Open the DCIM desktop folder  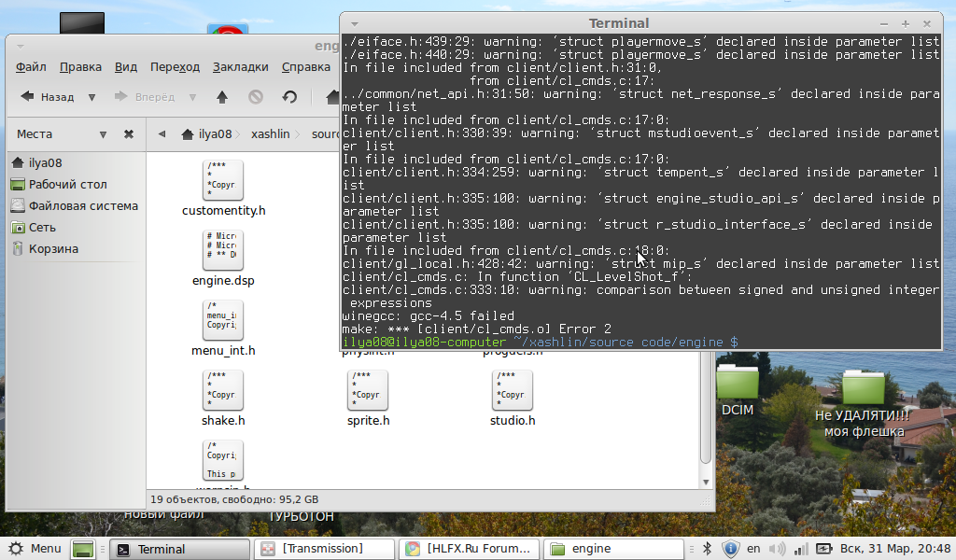tap(737, 383)
